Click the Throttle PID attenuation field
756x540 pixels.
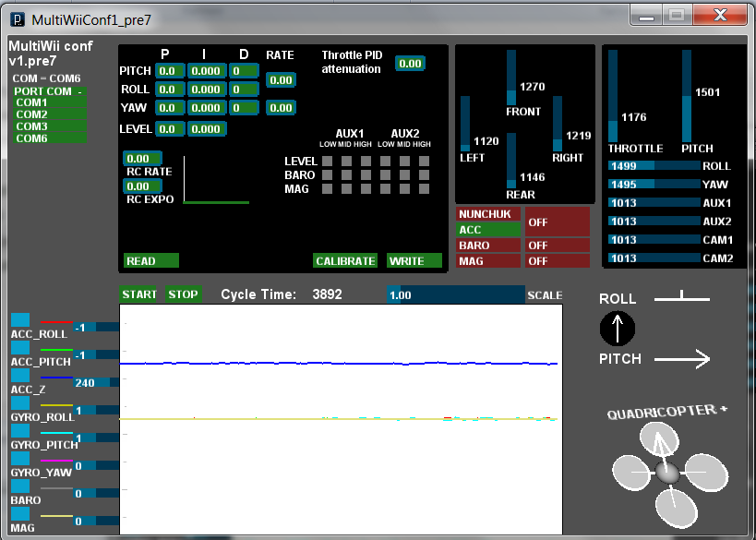tap(410, 63)
